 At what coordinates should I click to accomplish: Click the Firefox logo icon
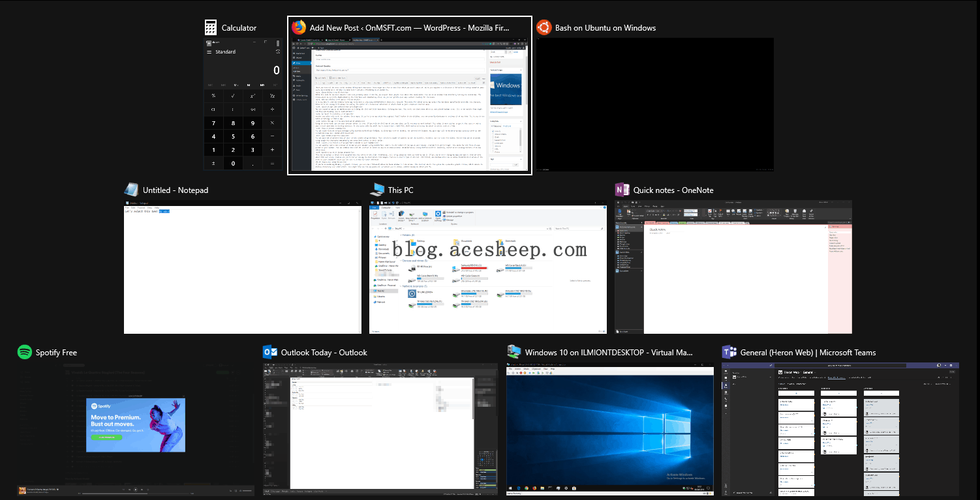click(299, 27)
